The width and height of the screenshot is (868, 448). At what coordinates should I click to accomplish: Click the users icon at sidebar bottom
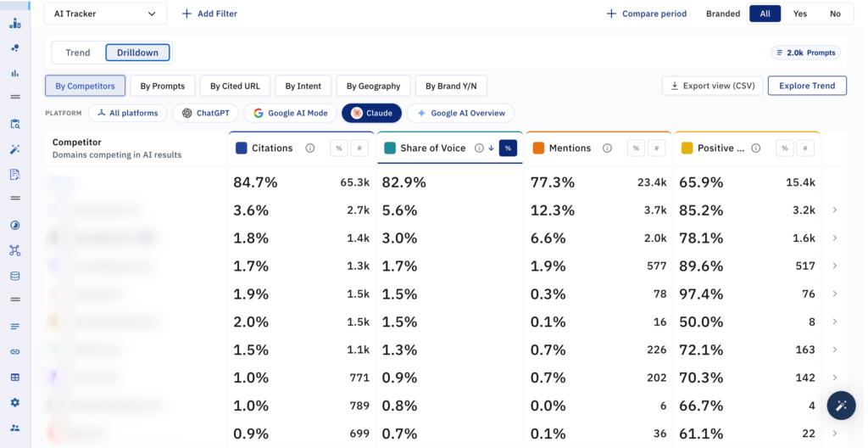[x=15, y=428]
